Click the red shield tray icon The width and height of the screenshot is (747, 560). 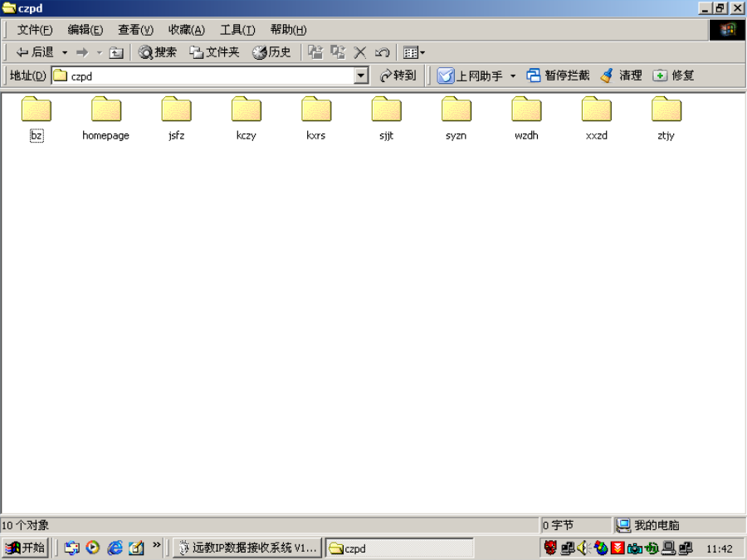coord(618,548)
